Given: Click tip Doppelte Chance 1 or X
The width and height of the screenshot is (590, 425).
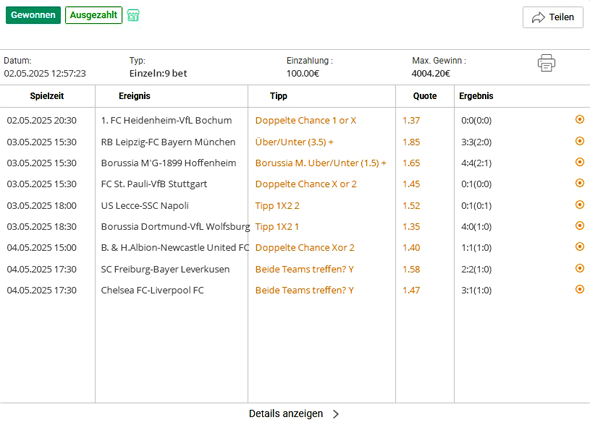Looking at the screenshot, I should point(306,120).
